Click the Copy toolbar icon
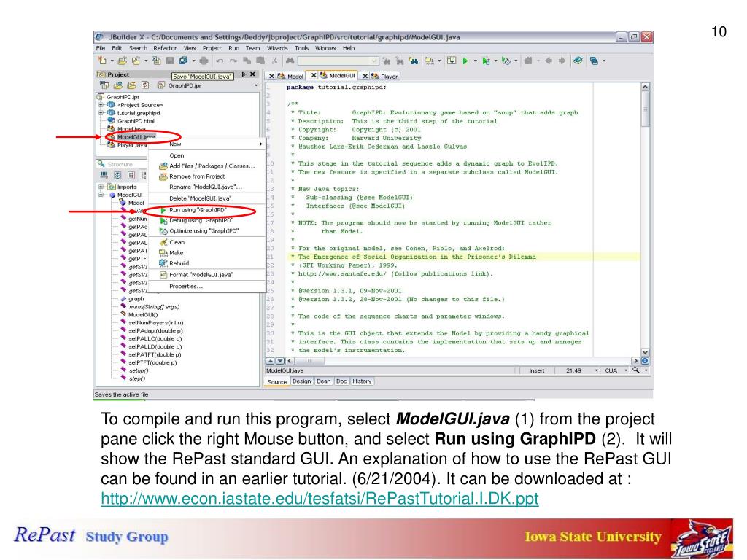The image size is (747, 560). [247, 61]
